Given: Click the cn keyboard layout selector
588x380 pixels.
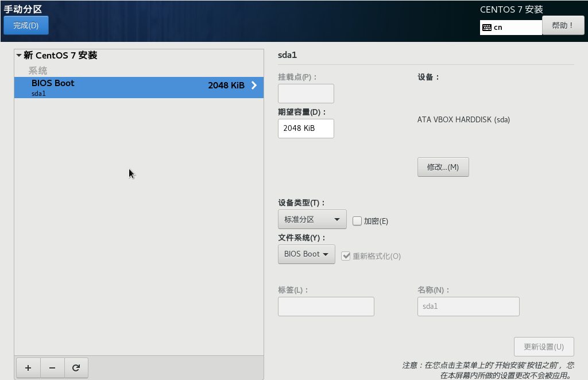Looking at the screenshot, I should (x=510, y=28).
